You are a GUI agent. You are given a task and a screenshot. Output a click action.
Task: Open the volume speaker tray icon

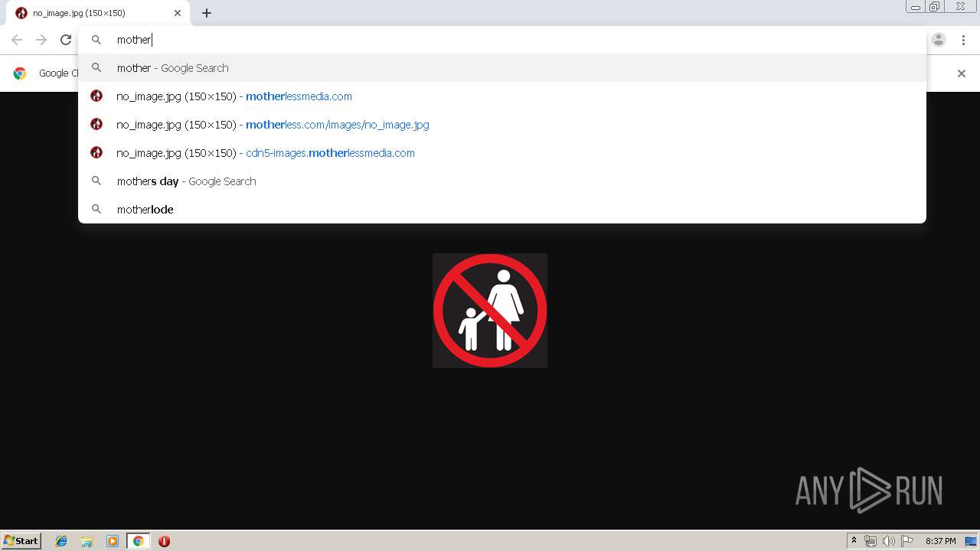click(889, 541)
